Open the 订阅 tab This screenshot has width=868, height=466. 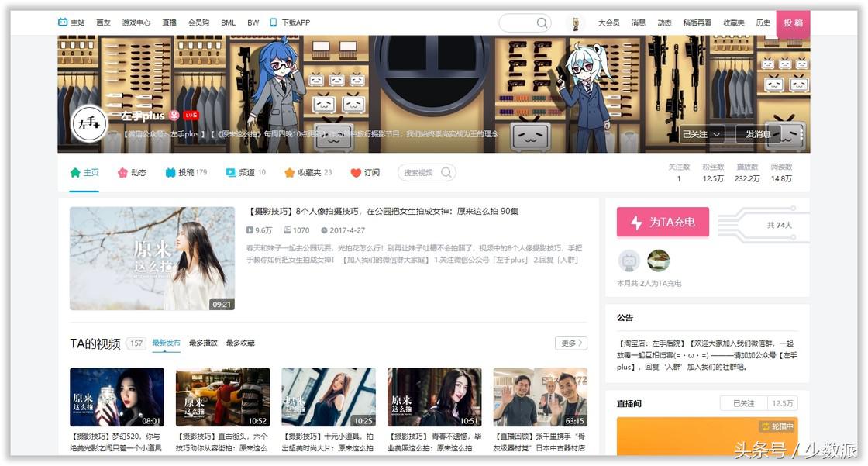[365, 172]
